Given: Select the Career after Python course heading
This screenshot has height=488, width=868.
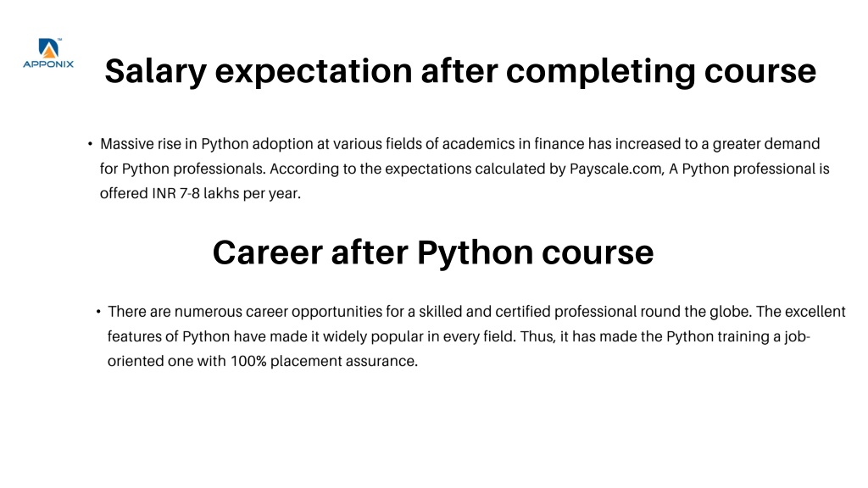Looking at the screenshot, I should (x=433, y=252).
